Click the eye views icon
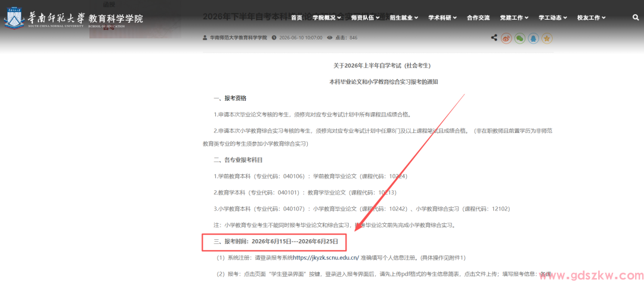Viewport: 644px width, 281px height. [x=329, y=38]
